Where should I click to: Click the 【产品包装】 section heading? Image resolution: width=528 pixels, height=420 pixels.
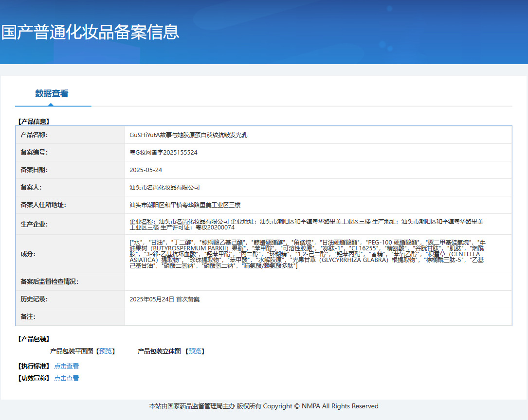pyautogui.click(x=34, y=339)
